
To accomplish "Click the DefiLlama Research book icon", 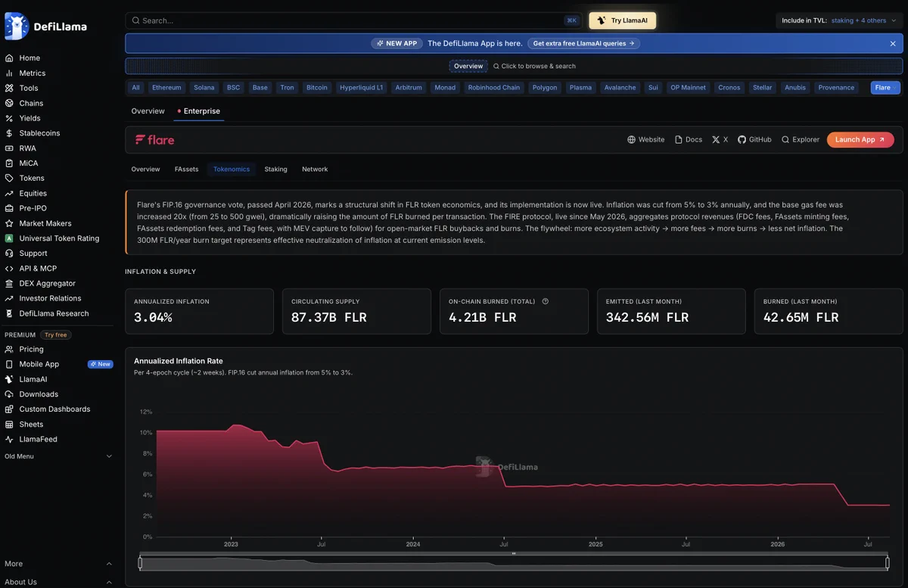I will tap(9, 313).
